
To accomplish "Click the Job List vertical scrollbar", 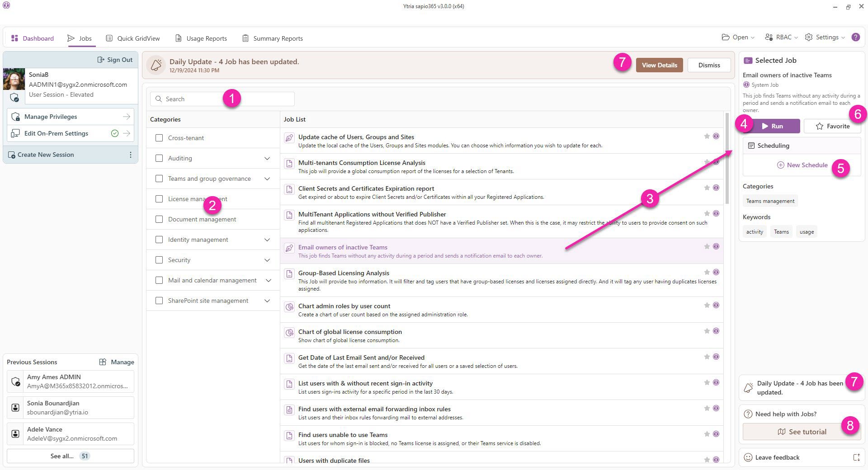I will point(727,158).
